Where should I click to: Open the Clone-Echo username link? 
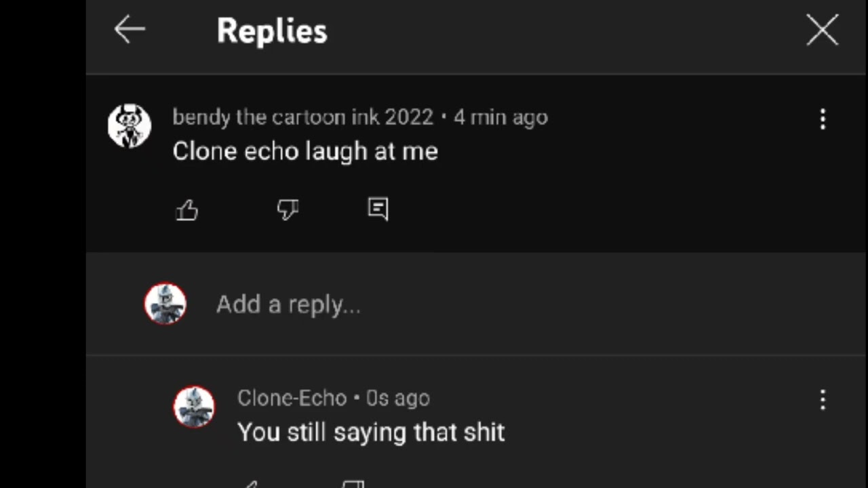tap(292, 398)
